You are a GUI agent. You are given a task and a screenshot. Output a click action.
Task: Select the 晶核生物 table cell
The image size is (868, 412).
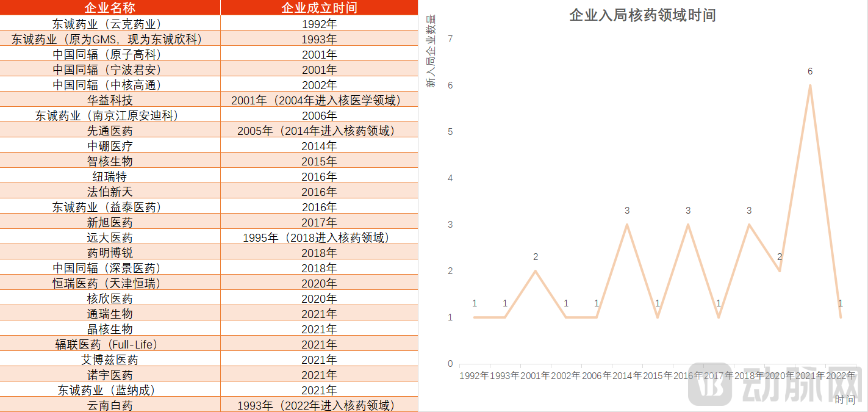pos(110,328)
